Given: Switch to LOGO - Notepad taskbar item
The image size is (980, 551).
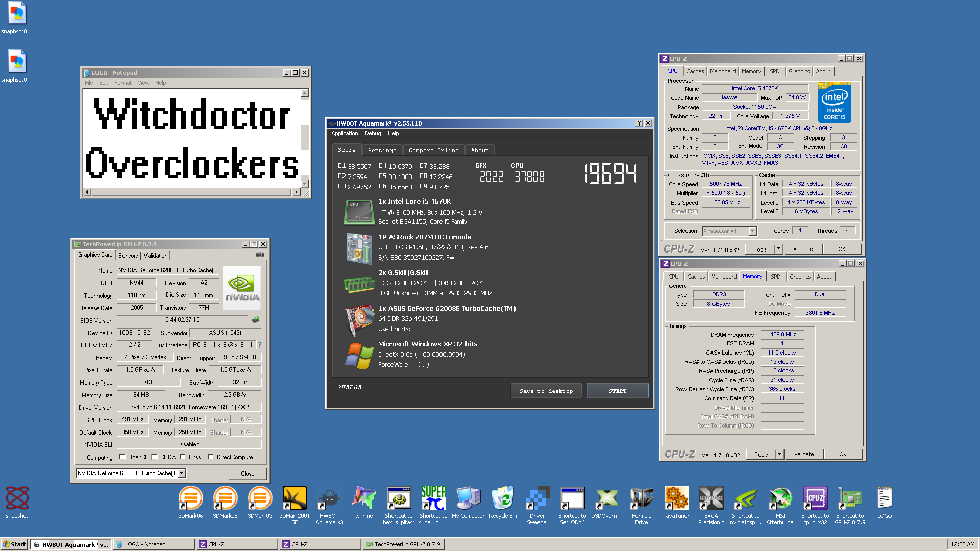Looking at the screenshot, I should tap(153, 544).
